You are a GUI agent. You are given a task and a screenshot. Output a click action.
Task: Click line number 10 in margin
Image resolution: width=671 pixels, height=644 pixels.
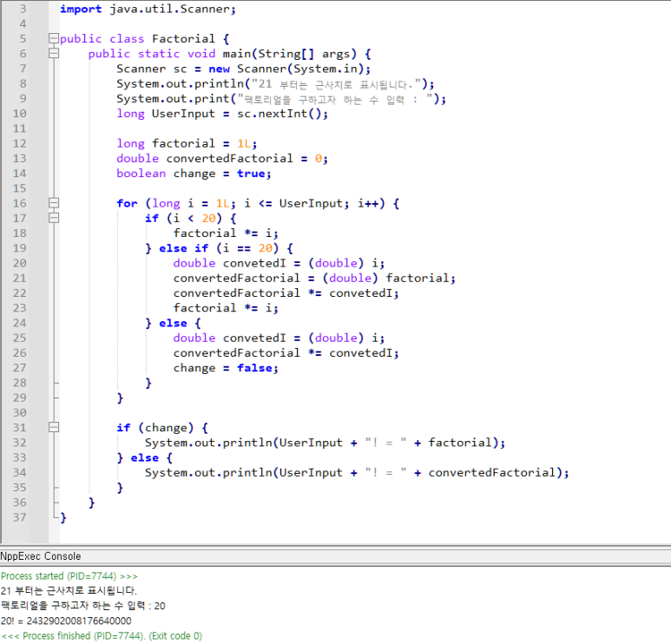[x=19, y=114]
